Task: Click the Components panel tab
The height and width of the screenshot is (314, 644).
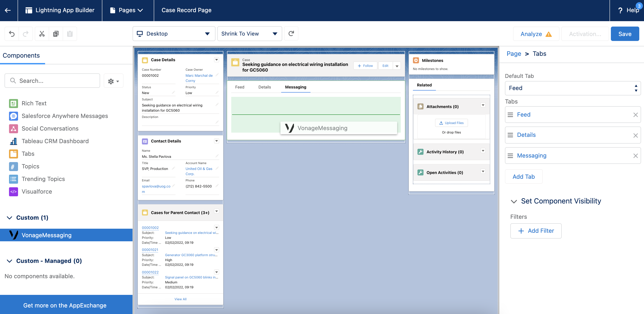Action: (21, 55)
